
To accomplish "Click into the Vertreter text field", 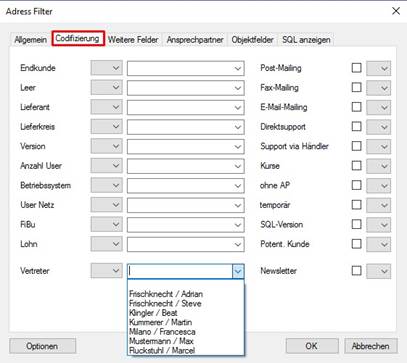I will click(x=180, y=271).
